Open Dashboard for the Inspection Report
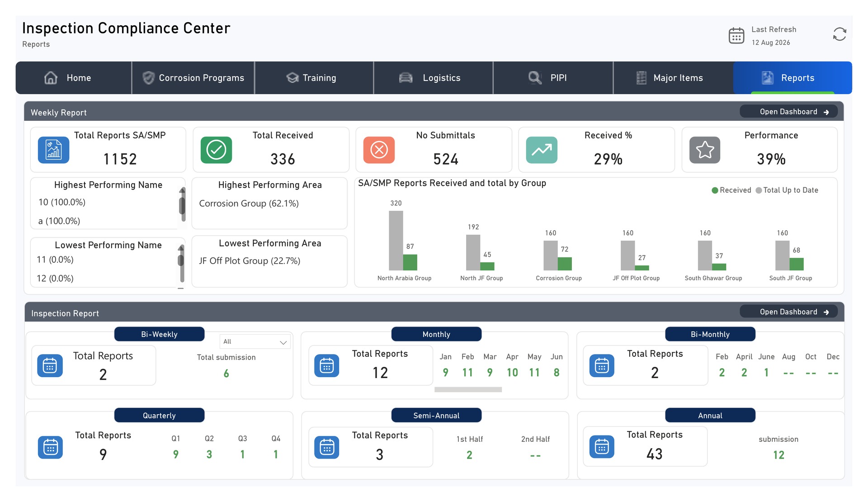 click(788, 312)
